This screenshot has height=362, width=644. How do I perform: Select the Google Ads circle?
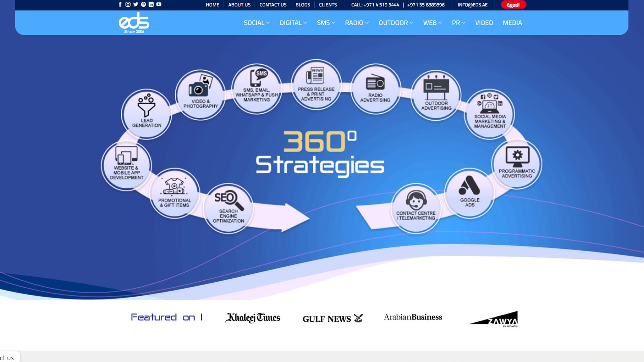tap(470, 193)
